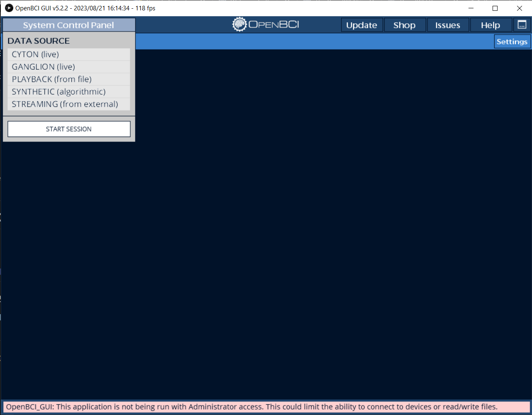The height and width of the screenshot is (415, 532).
Task: Click the OPENBCI wordmark text
Action: click(x=274, y=24)
